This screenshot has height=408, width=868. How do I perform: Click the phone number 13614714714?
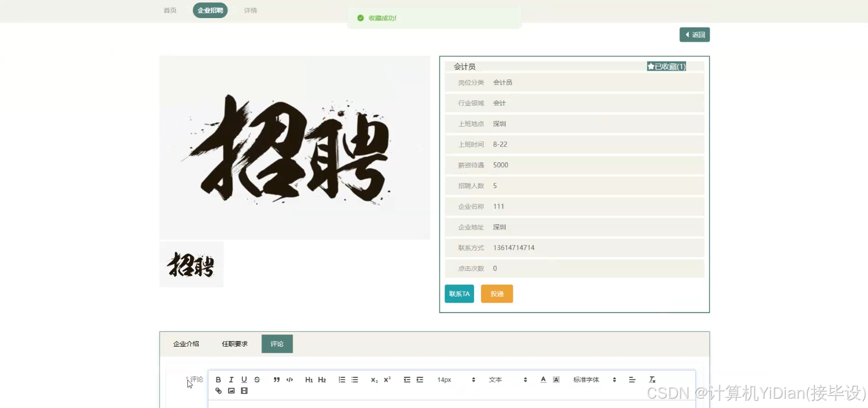click(x=513, y=248)
